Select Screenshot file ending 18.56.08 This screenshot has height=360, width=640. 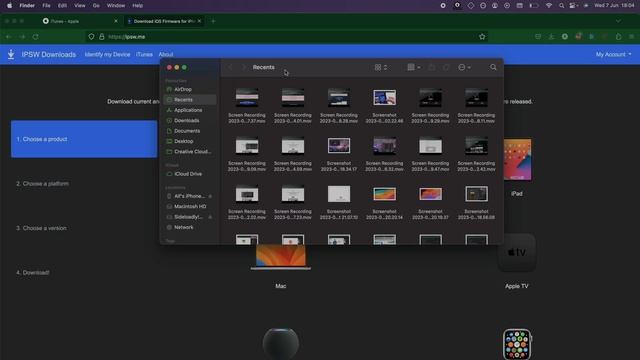(x=476, y=203)
